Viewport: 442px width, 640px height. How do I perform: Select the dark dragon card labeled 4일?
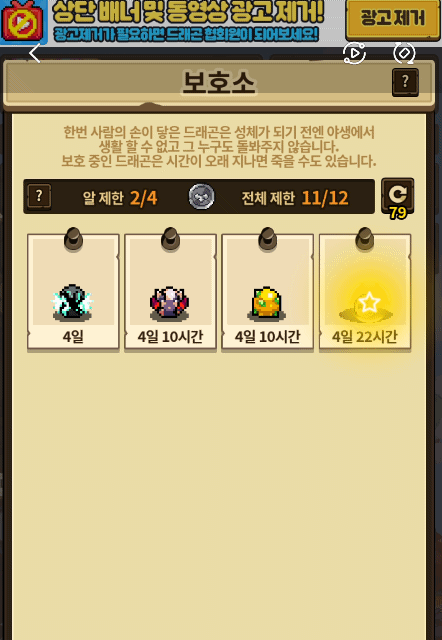point(73,292)
